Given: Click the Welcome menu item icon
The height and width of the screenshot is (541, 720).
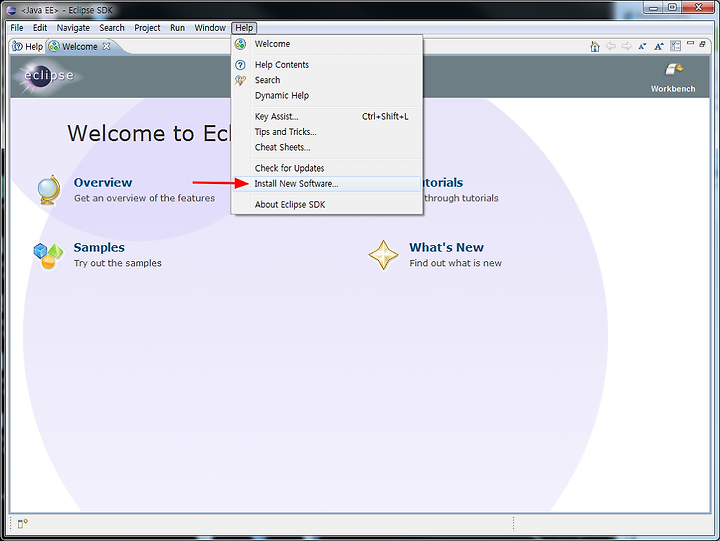Looking at the screenshot, I should point(240,44).
